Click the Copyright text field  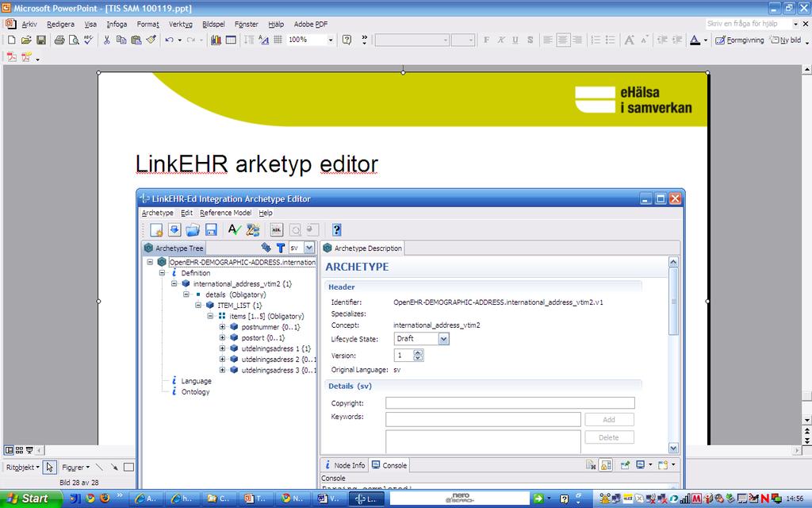coord(510,402)
